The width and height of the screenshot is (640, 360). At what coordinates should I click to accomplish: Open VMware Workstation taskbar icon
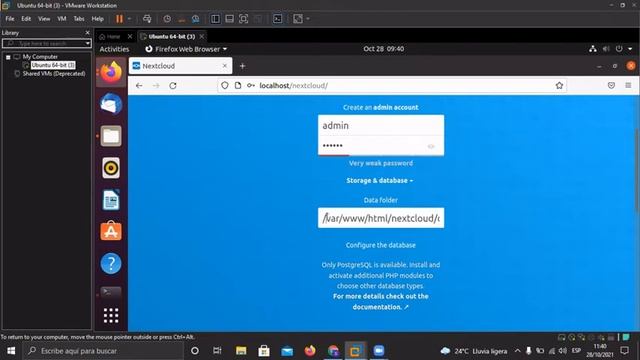(356, 351)
